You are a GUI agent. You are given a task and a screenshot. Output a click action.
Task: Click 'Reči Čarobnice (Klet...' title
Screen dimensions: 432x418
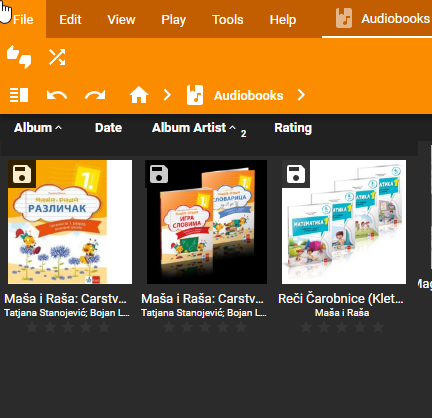341,299
